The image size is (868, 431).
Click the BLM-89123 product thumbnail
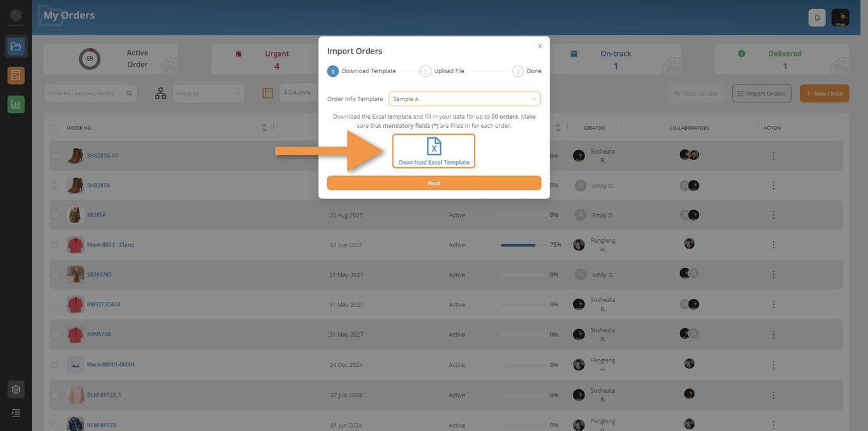[76, 424]
